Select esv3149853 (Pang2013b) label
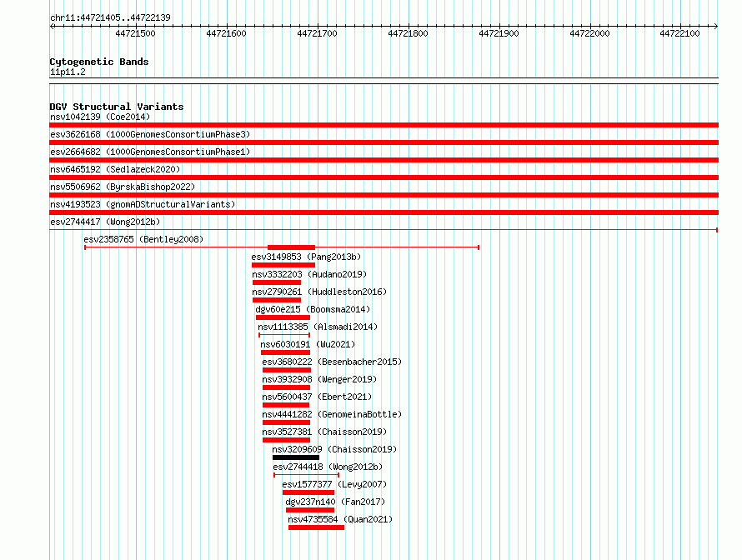Image resolution: width=742 pixels, height=560 pixels. [x=306, y=257]
